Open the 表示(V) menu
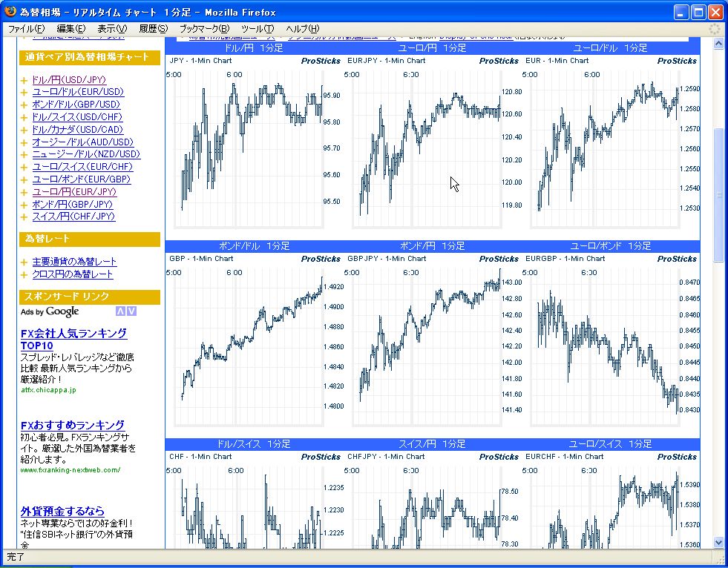The width and height of the screenshot is (728, 568). pyautogui.click(x=112, y=29)
